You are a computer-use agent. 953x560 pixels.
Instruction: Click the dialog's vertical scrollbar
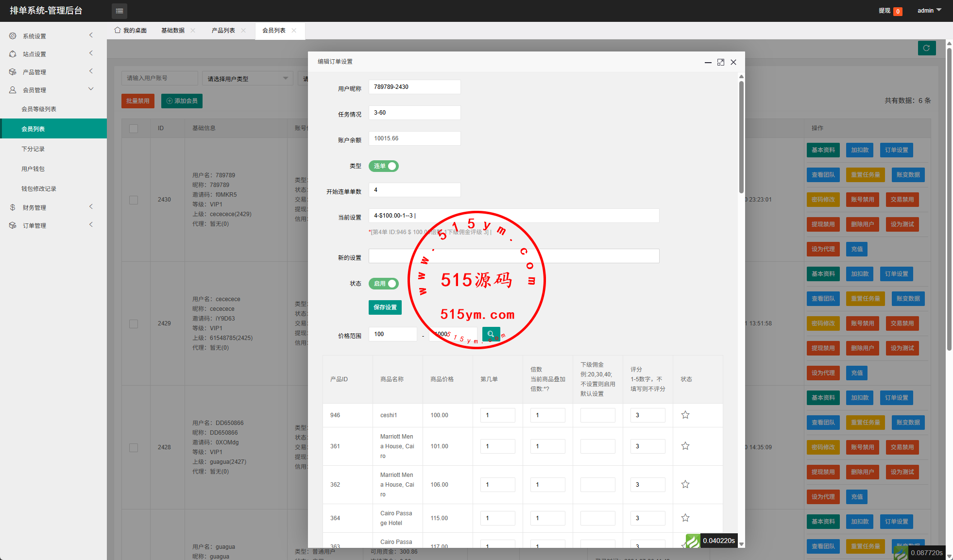(x=741, y=136)
